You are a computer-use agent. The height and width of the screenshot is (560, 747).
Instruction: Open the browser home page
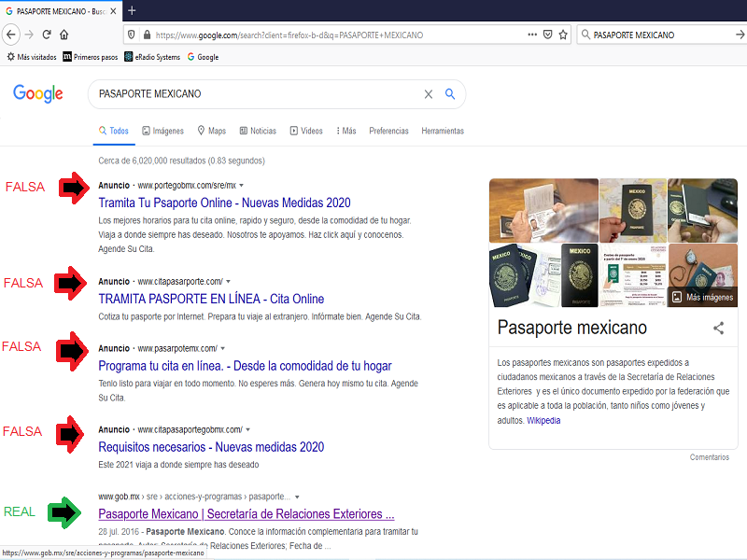point(63,35)
